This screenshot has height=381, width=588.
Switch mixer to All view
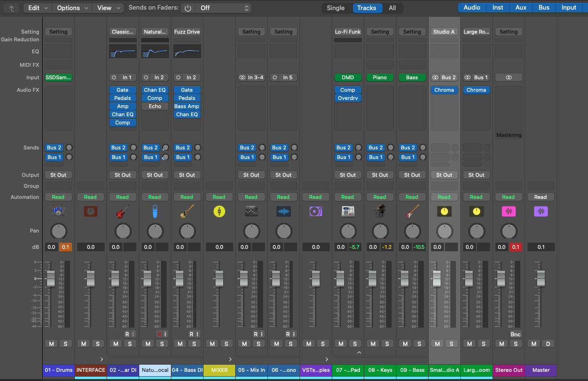point(392,8)
